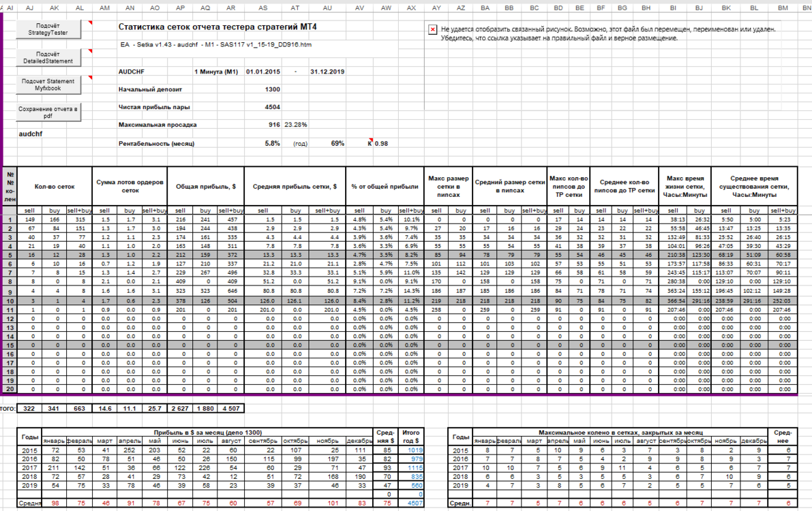Click the Макс время жизни сетки header

[x=685, y=187]
